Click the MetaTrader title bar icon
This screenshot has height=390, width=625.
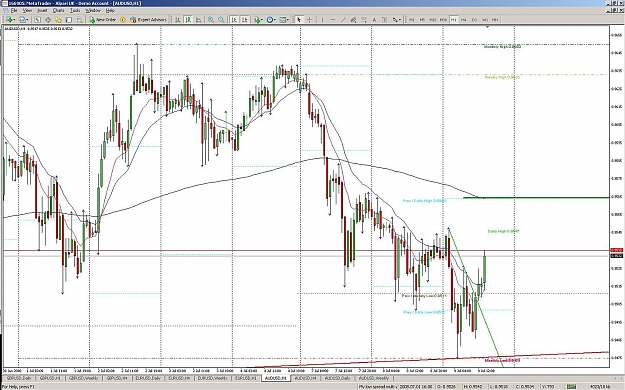4,3
